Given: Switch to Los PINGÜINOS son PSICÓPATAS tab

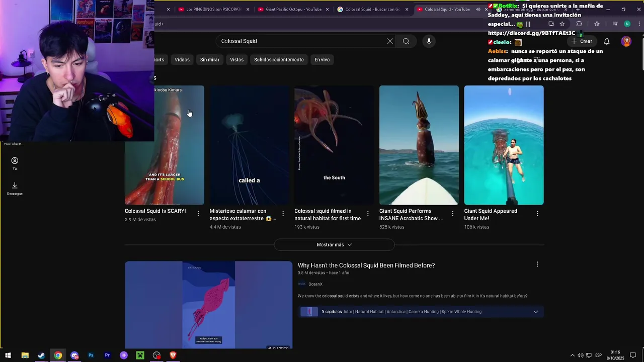Looking at the screenshot, I should click(x=213, y=9).
